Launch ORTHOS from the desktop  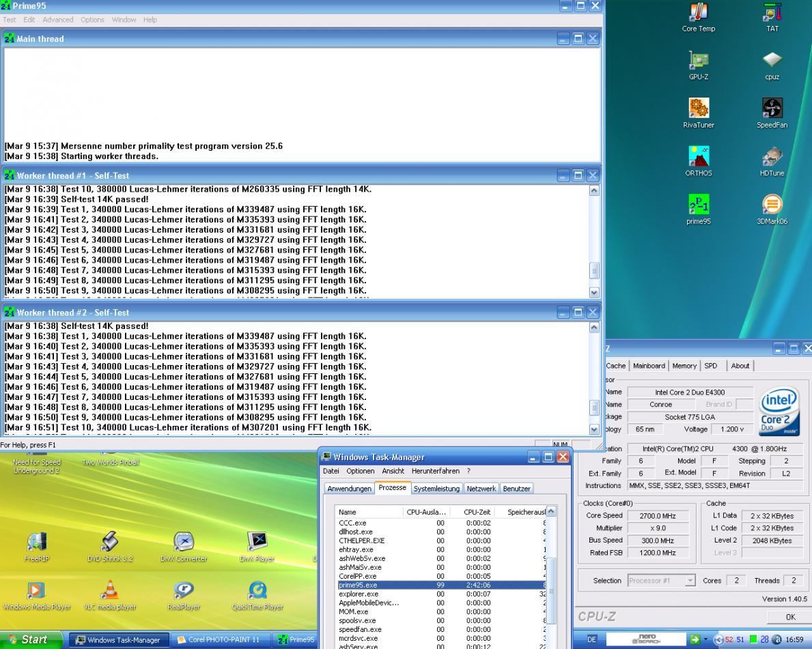pyautogui.click(x=698, y=162)
